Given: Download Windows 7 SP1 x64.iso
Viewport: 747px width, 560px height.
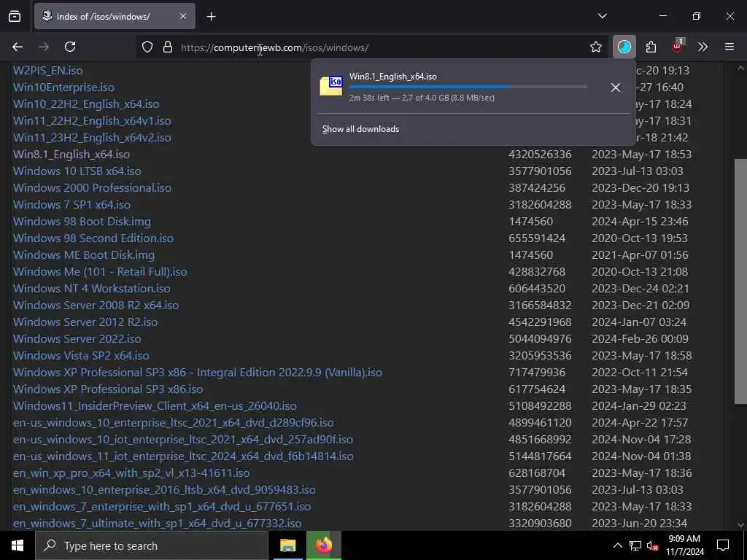Looking at the screenshot, I should click(72, 204).
